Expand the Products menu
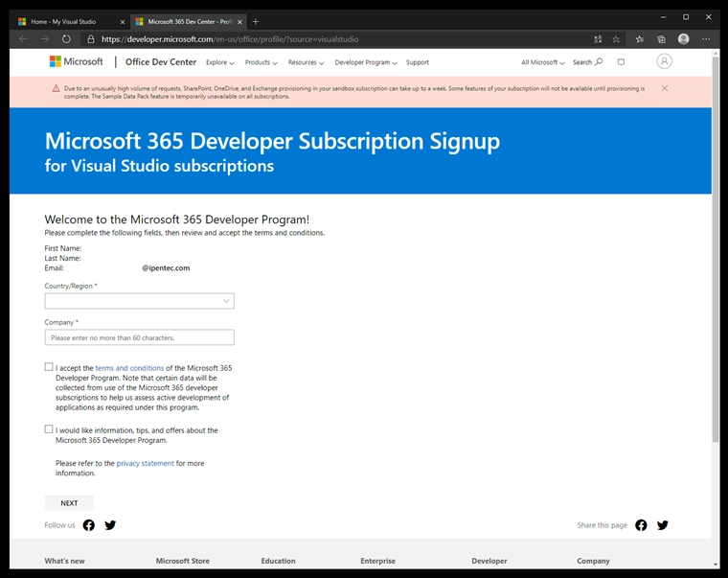The height and width of the screenshot is (578, 728). click(x=261, y=62)
